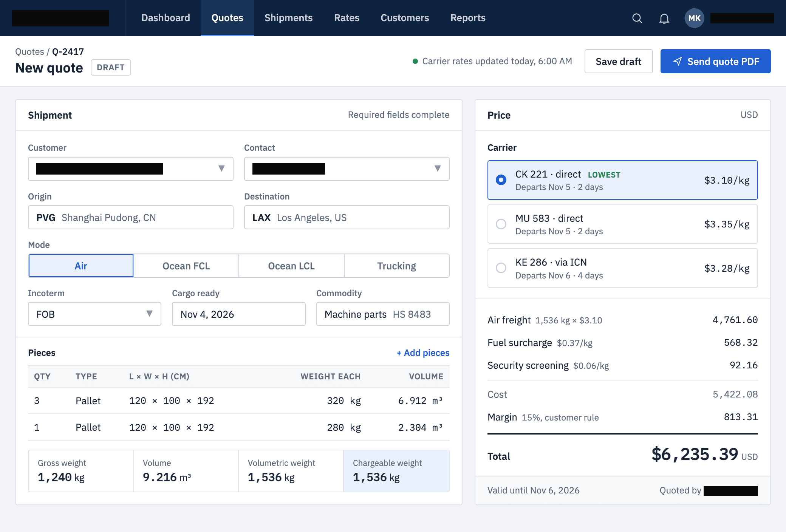Viewport: 786px width, 532px height.
Task: Click + Add pieces link
Action: (x=423, y=353)
